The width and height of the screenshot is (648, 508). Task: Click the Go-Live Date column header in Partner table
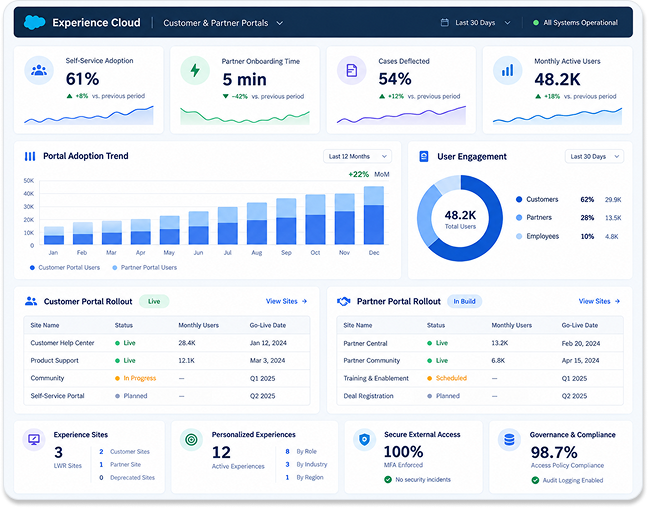click(x=580, y=325)
